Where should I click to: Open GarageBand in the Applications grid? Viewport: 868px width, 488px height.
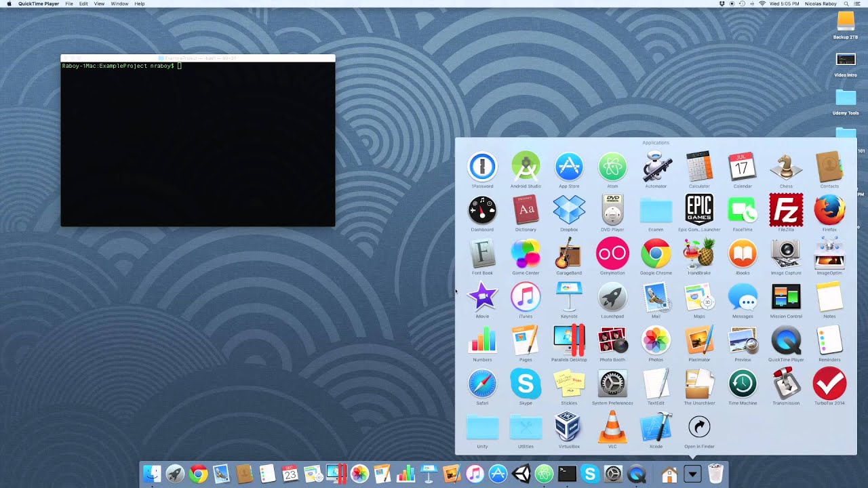569,253
